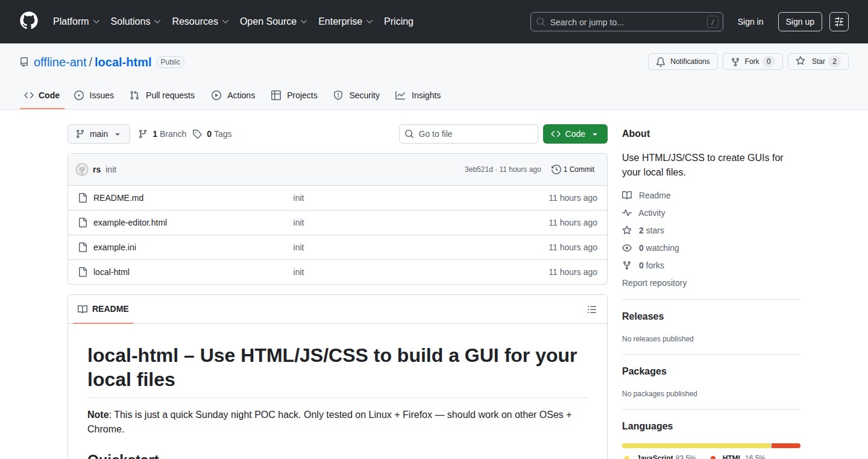The image size is (868, 459).
Task: Open the Pricing page
Action: [398, 21]
